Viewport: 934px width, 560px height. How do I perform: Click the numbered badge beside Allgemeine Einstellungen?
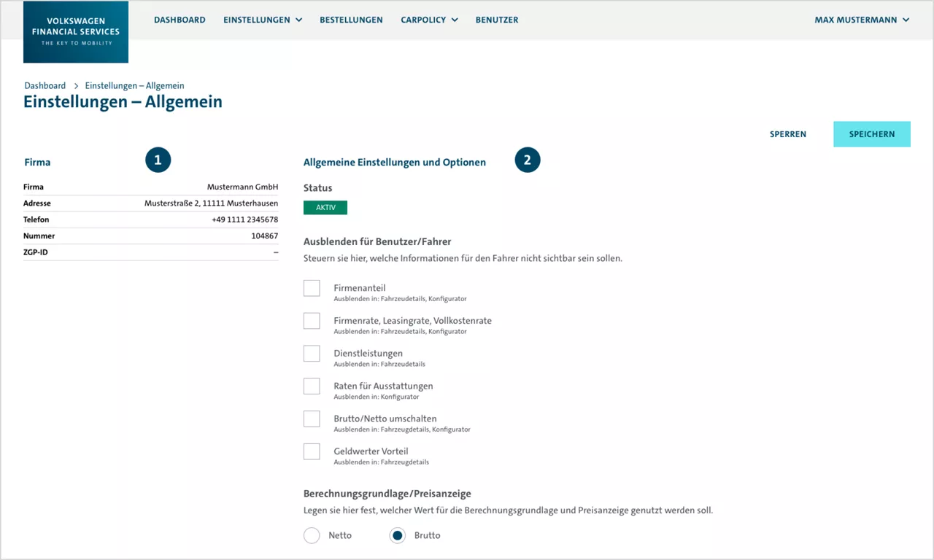pos(528,160)
